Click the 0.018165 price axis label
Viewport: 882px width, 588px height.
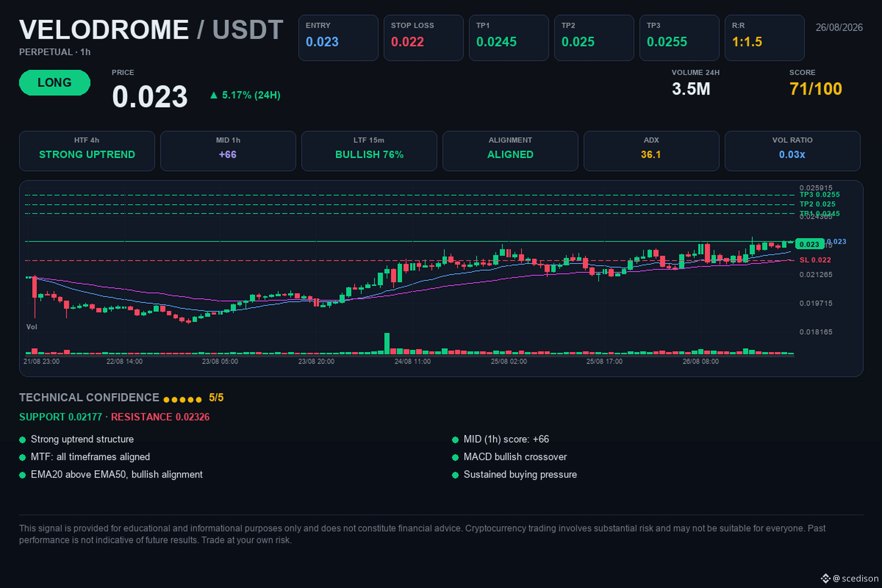point(815,332)
